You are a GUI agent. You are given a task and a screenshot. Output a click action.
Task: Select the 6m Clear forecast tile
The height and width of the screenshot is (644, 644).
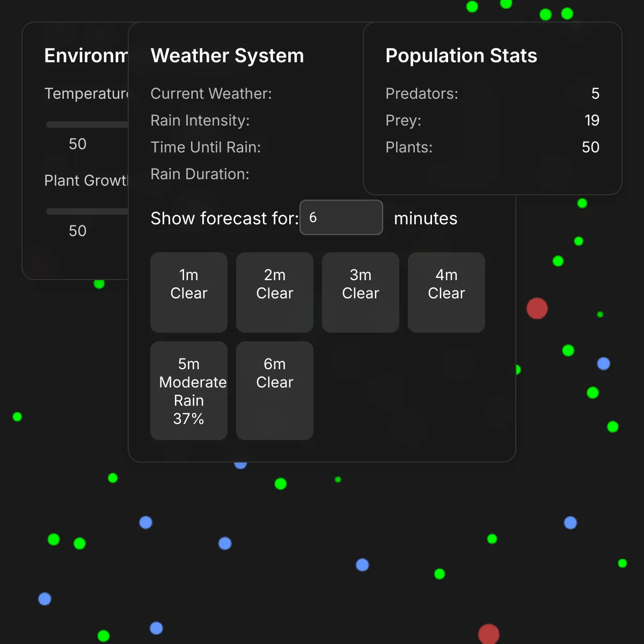tap(275, 391)
